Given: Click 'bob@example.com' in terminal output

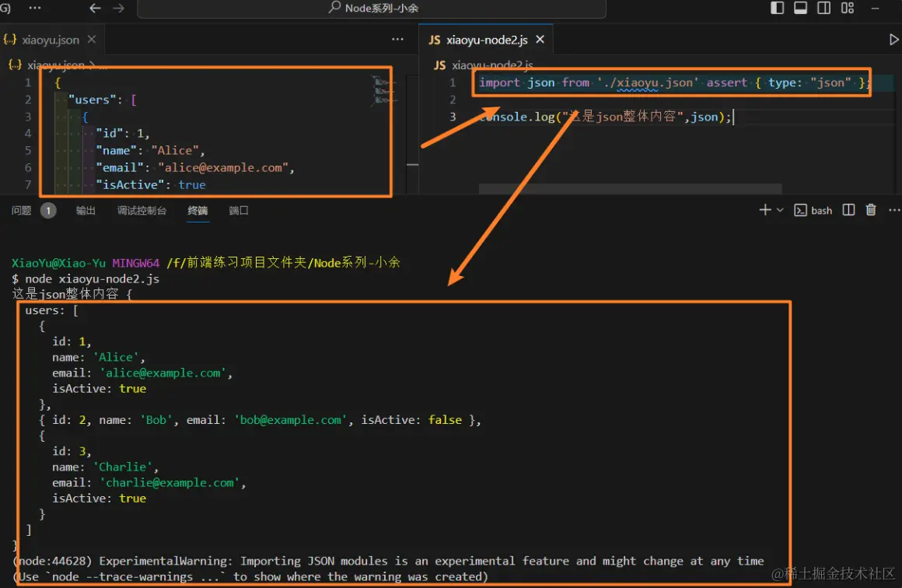Looking at the screenshot, I should tap(291, 420).
